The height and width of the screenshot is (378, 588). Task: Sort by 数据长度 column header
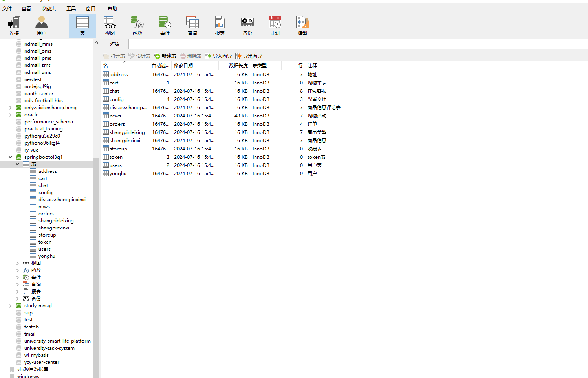[x=234, y=66]
